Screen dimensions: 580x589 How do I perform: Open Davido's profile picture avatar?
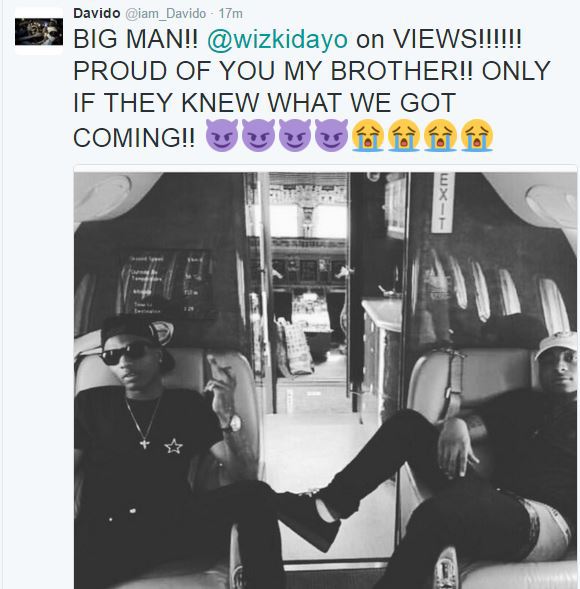tap(39, 31)
